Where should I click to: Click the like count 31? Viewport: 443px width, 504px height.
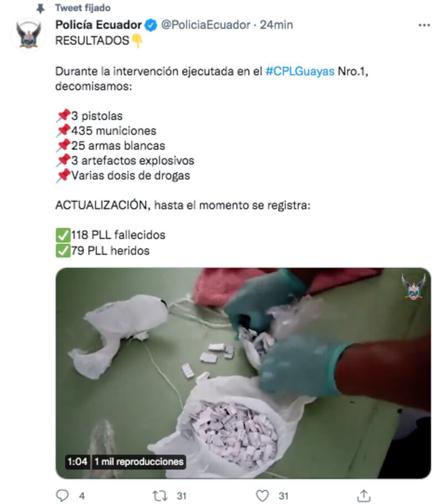coord(283,496)
